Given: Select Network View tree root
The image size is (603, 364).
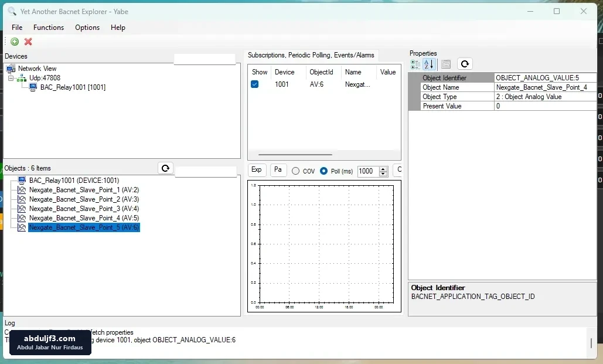Looking at the screenshot, I should tap(38, 69).
